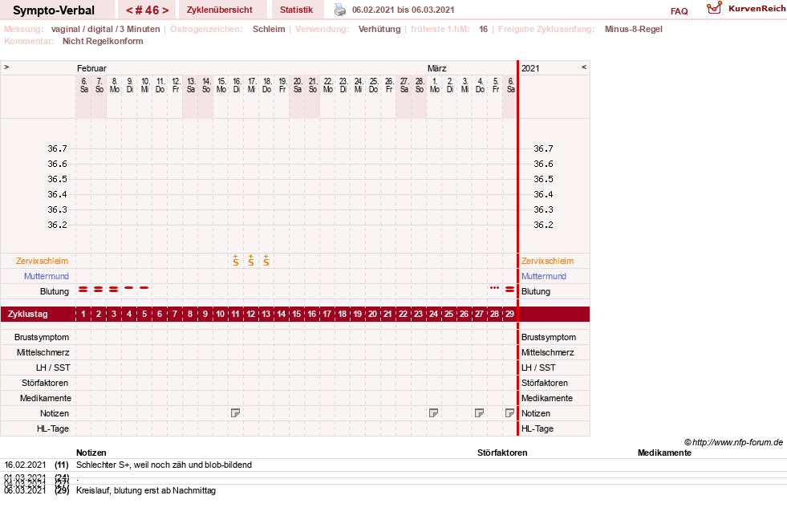Click the 36.7 temperature label on left axis
The height and width of the screenshot is (532, 787).
pos(57,148)
